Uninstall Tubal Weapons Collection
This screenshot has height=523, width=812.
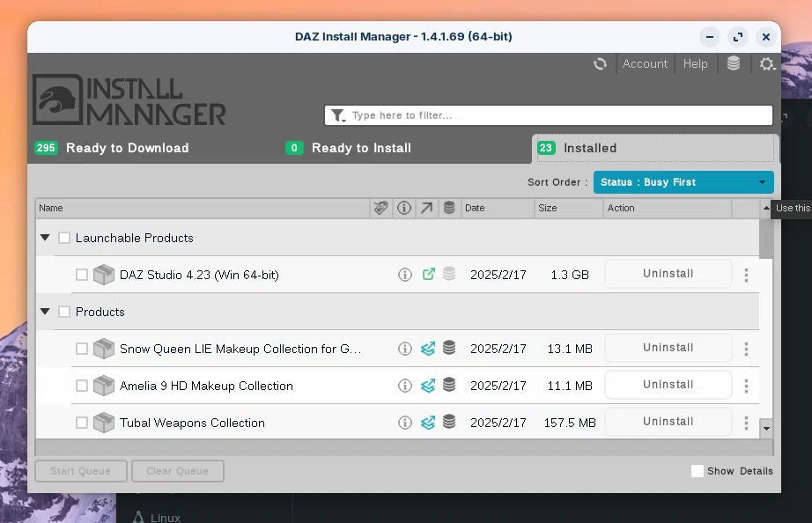[x=668, y=422]
